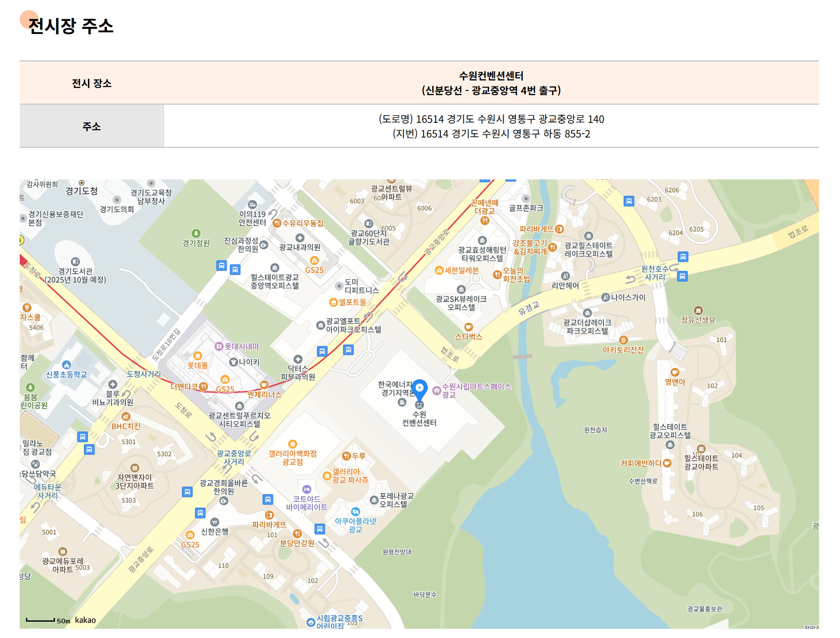840x638 pixels.
Task: Click the Galleria department store icon
Action: click(292, 444)
